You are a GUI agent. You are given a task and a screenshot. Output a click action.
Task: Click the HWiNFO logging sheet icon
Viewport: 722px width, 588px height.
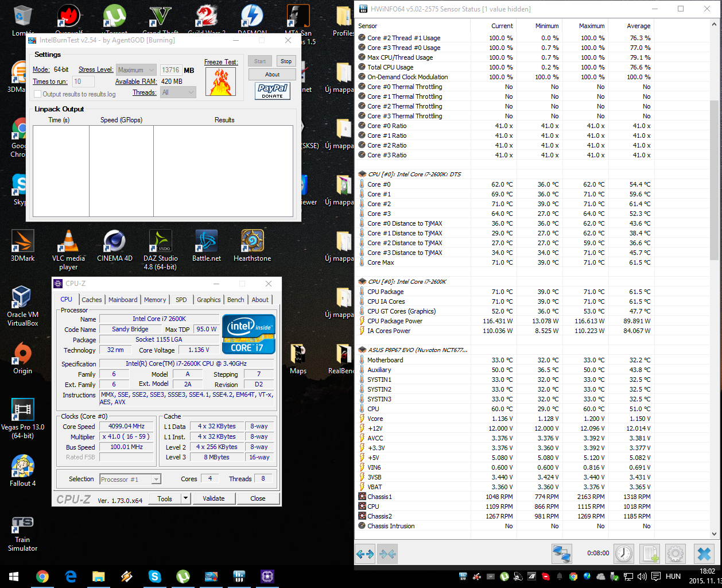650,554
